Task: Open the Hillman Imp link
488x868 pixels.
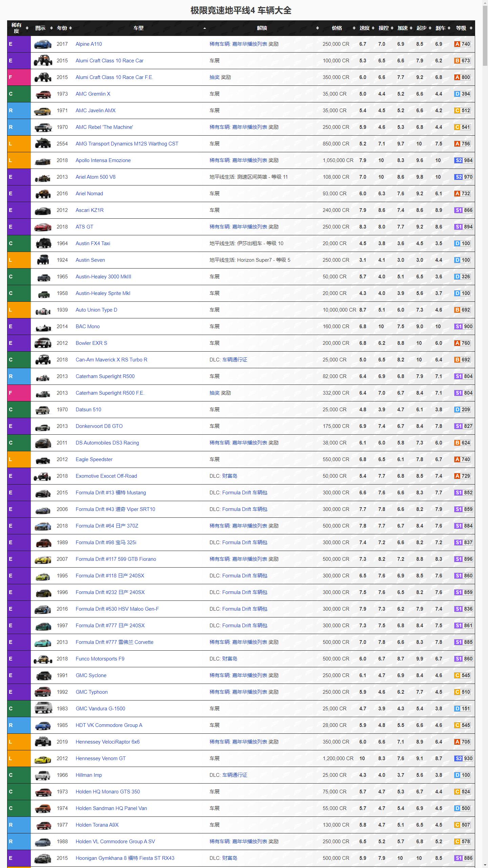Action: 89,775
